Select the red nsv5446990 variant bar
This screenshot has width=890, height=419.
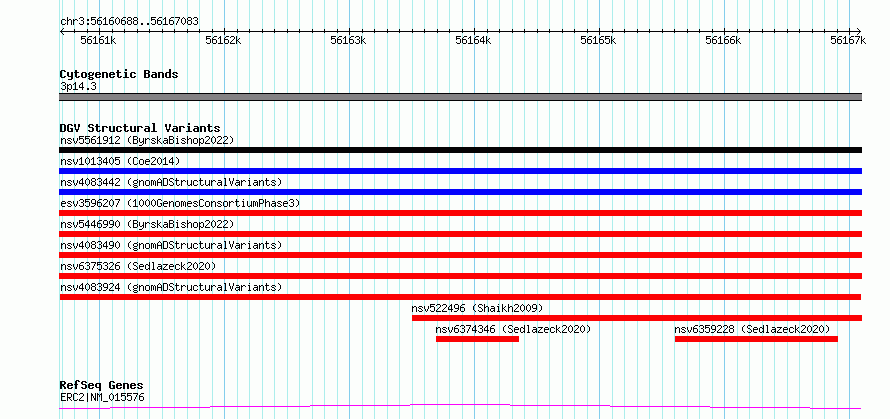460,234
